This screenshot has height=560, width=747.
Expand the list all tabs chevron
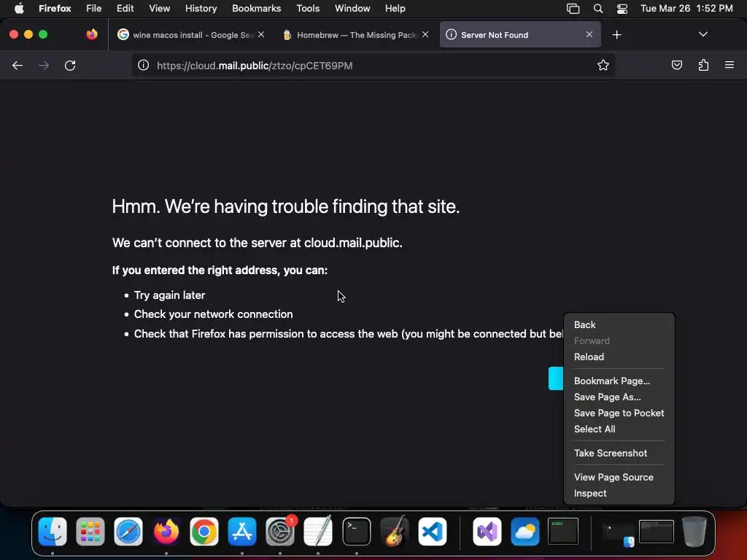point(703,34)
